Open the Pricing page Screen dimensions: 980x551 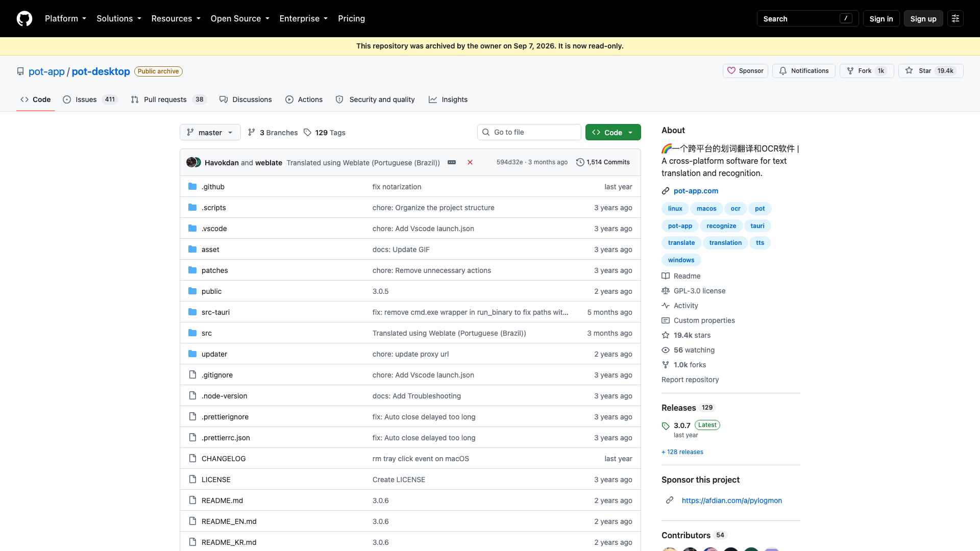point(351,18)
